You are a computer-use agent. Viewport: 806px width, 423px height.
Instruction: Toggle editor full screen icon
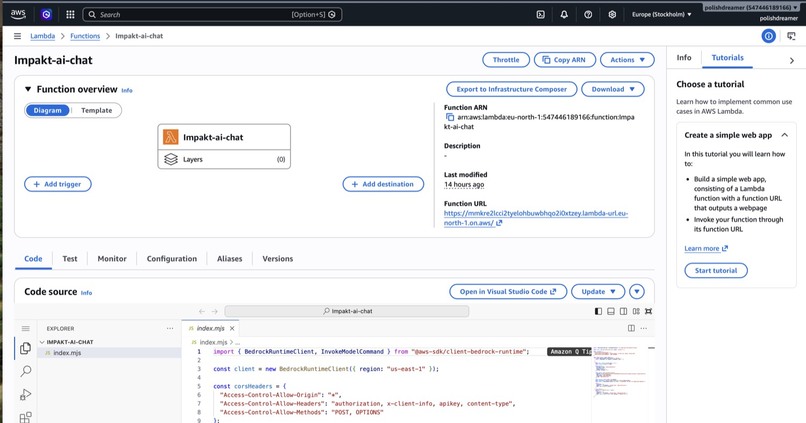point(649,311)
